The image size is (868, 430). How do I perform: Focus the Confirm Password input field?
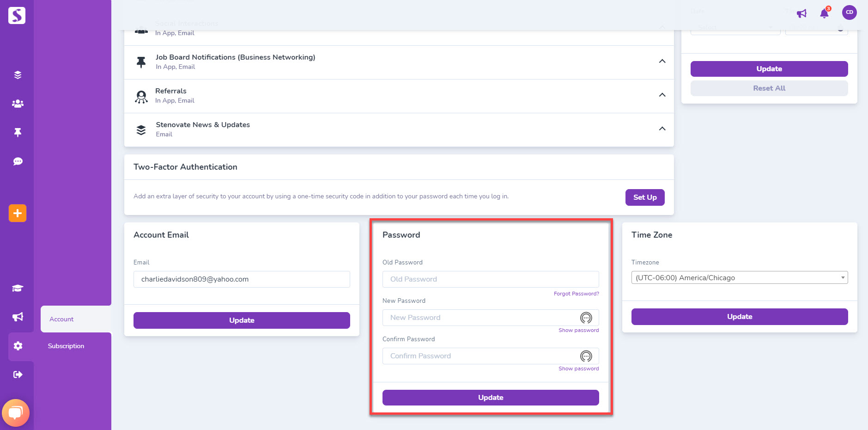(491, 356)
